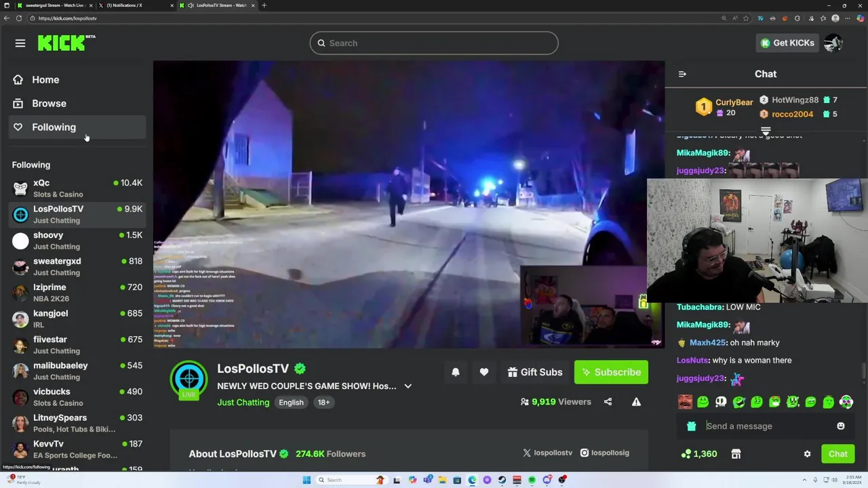Reload the page in browser toolbar

coord(19,18)
